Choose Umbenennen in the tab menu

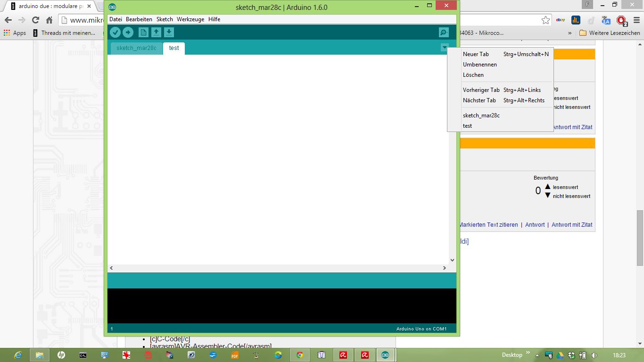(x=500, y=65)
